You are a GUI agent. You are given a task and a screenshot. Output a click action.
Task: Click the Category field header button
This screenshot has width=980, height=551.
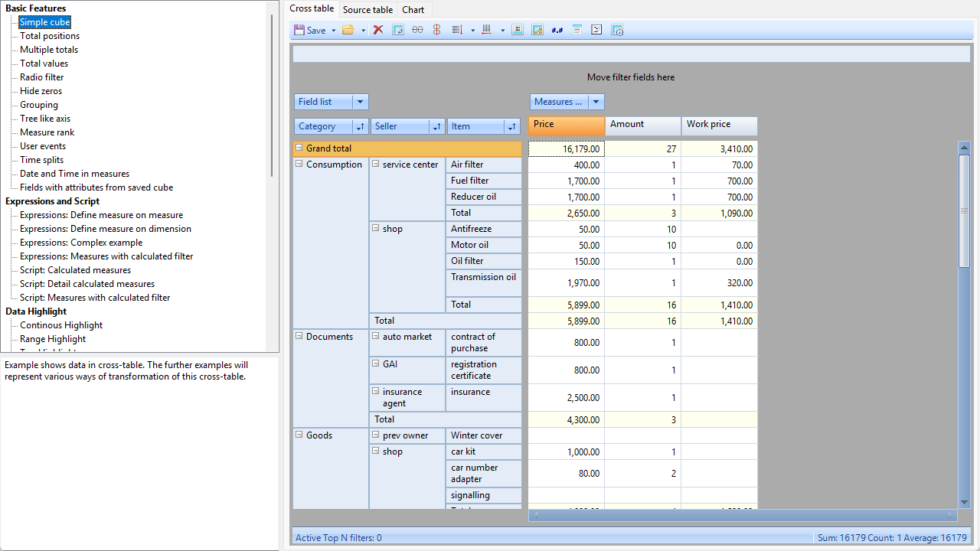coord(324,126)
